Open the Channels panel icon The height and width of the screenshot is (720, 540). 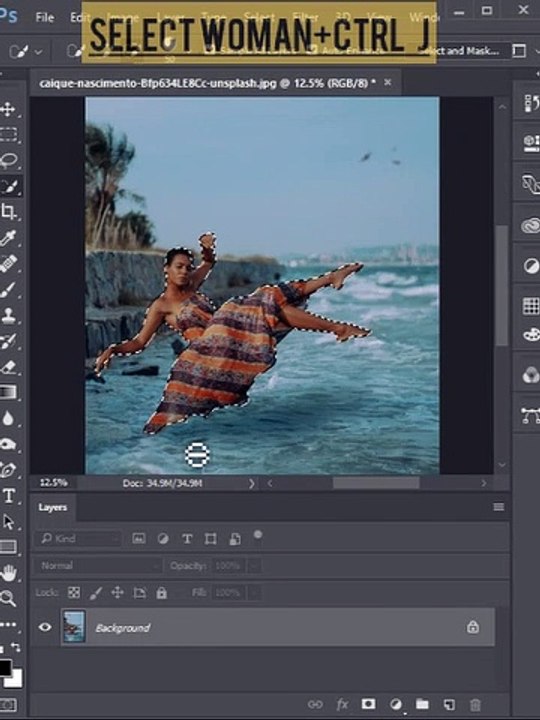point(531,374)
